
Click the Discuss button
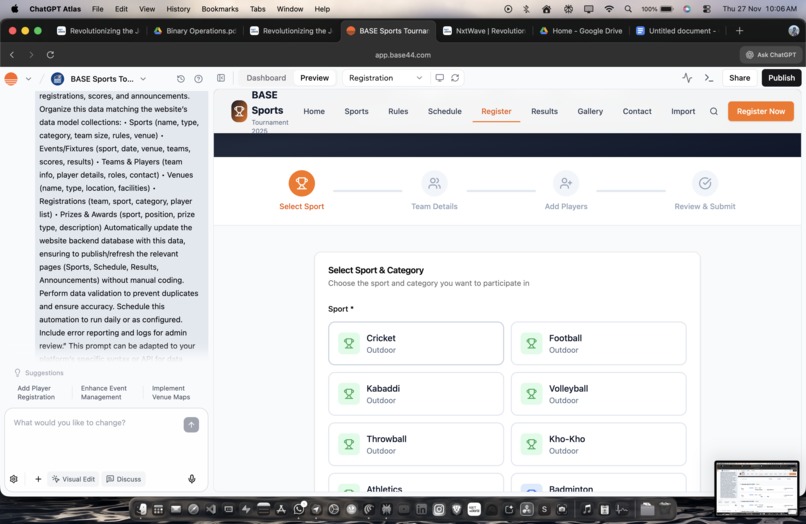click(x=123, y=479)
